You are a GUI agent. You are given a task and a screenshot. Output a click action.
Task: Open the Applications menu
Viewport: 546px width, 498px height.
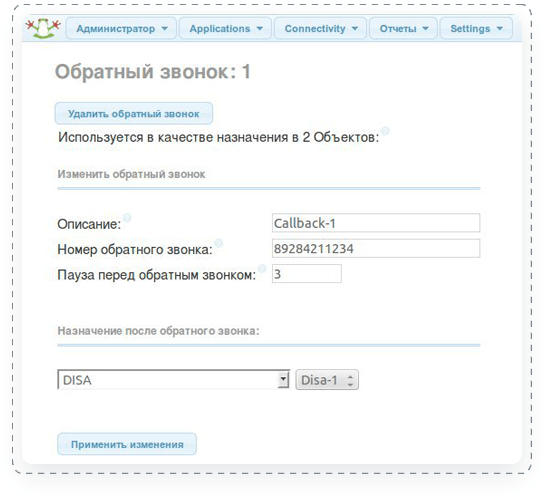[225, 29]
